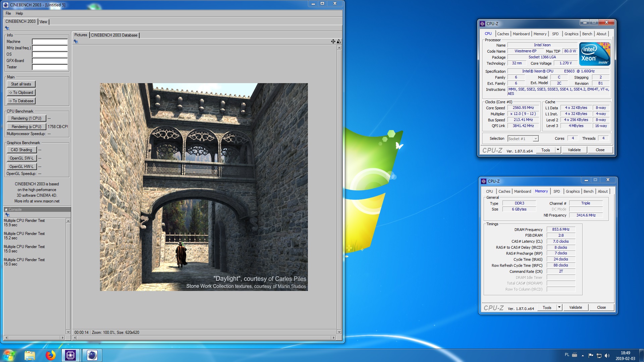Click the DRAM Frequency value 853.6 MHz
Image resolution: width=644 pixels, height=362 pixels.
(560, 230)
